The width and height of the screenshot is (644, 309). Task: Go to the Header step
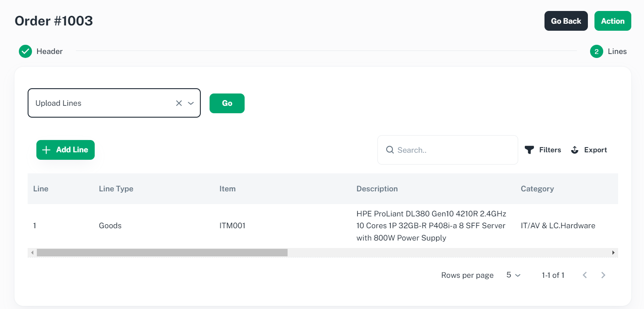(x=50, y=51)
